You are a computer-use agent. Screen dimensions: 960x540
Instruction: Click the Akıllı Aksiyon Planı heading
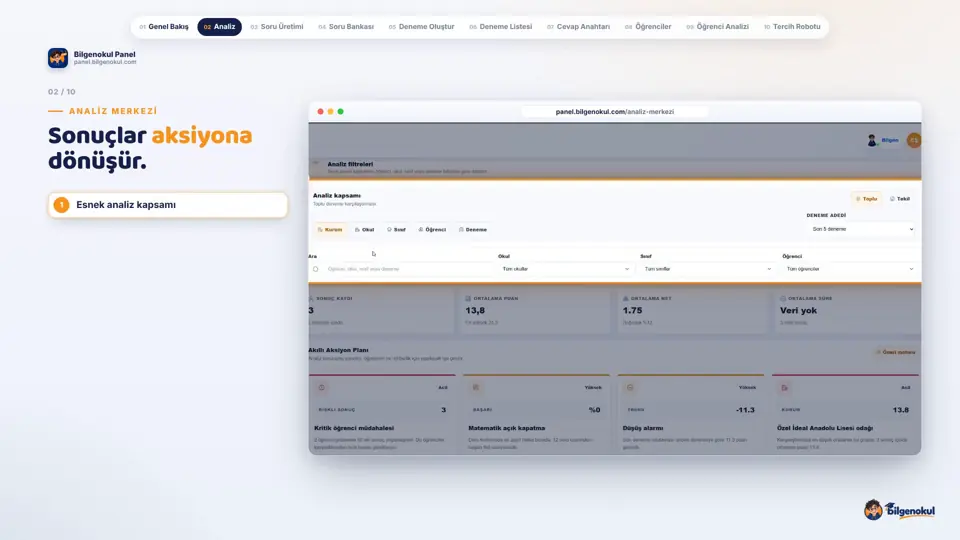(x=339, y=350)
